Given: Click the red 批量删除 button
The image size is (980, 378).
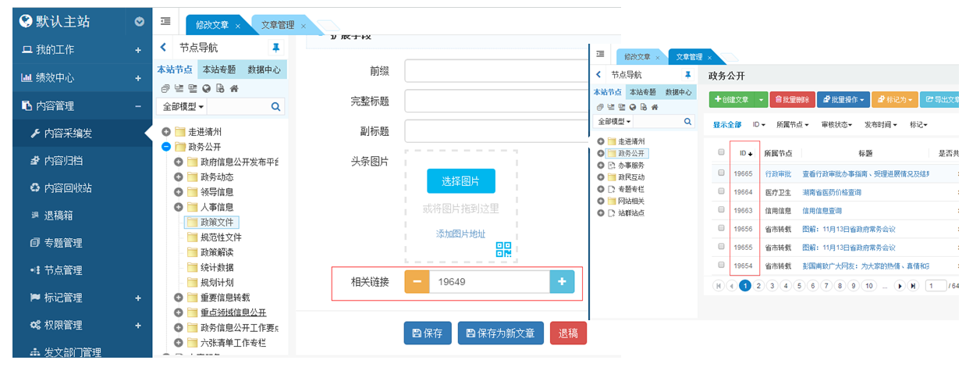Looking at the screenshot, I should point(792,100).
